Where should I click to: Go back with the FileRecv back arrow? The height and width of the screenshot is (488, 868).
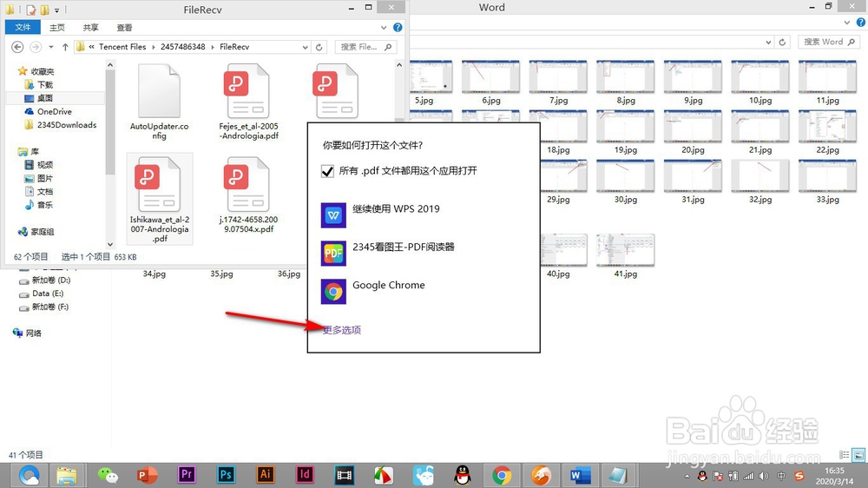17,47
